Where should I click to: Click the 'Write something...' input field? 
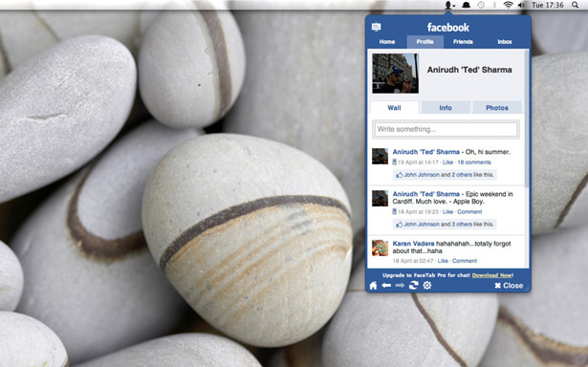tap(446, 129)
